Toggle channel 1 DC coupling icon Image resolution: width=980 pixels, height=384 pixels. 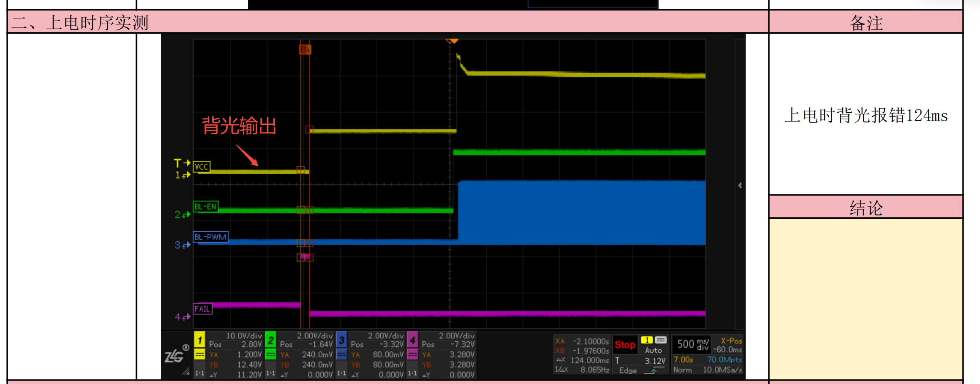[x=200, y=355]
